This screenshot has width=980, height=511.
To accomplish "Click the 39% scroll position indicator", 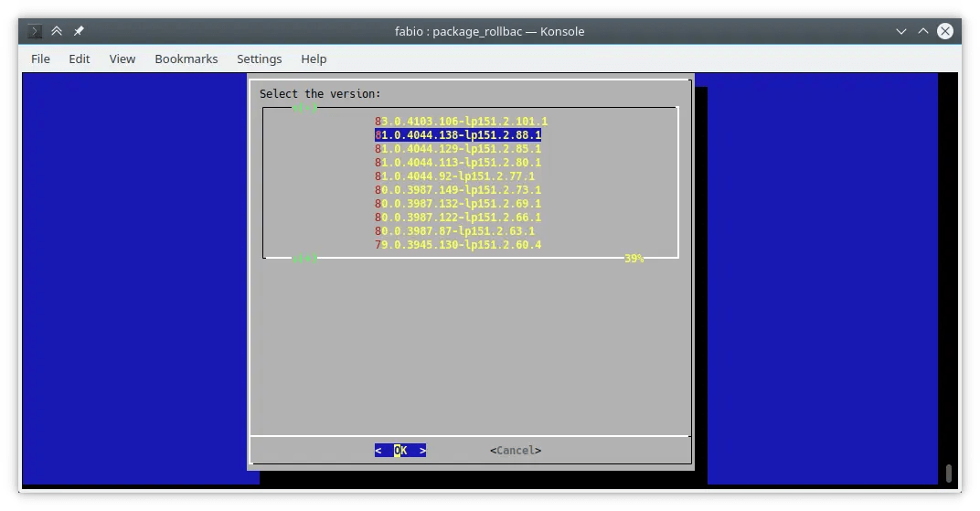I will 634,258.
